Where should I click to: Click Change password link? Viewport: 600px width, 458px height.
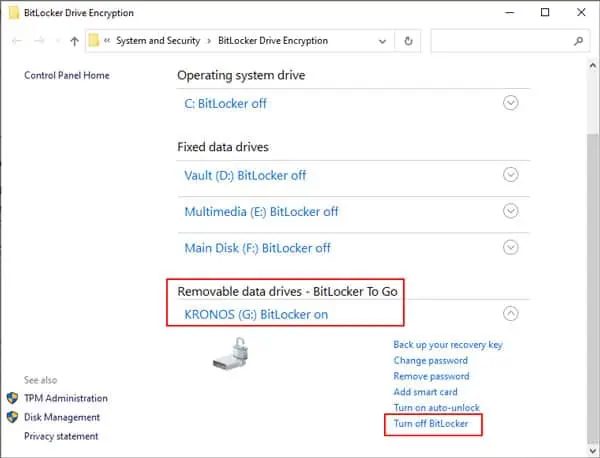point(430,360)
